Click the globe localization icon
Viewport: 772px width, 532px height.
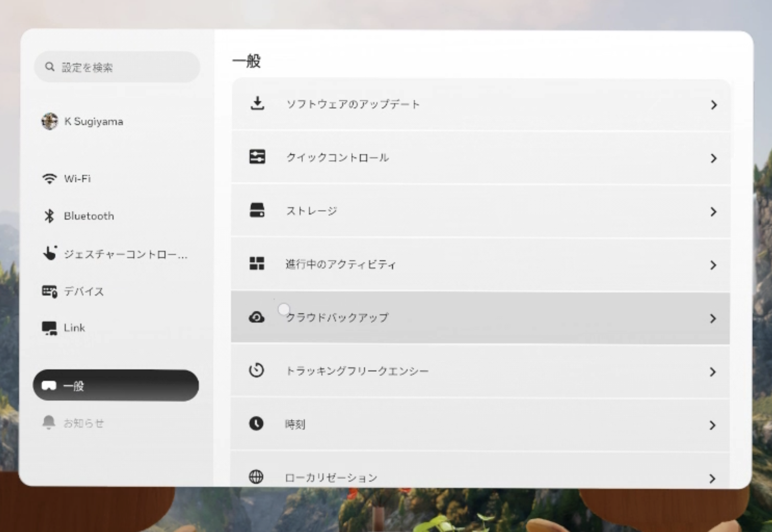click(256, 477)
